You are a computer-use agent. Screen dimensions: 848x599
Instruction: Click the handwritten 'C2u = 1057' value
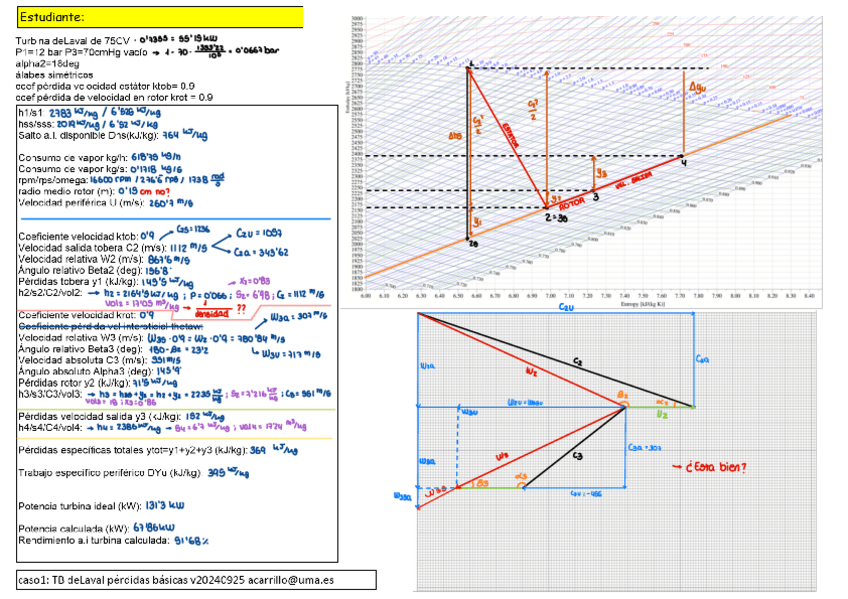tap(259, 234)
